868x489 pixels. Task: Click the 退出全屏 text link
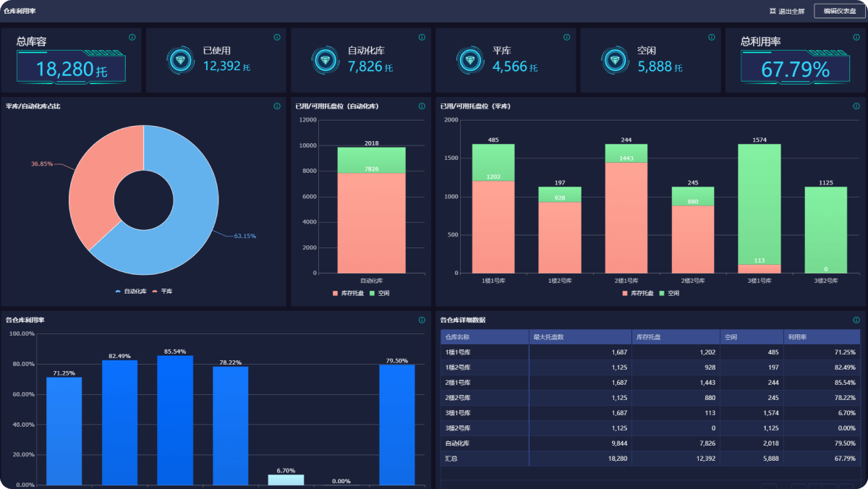[791, 11]
